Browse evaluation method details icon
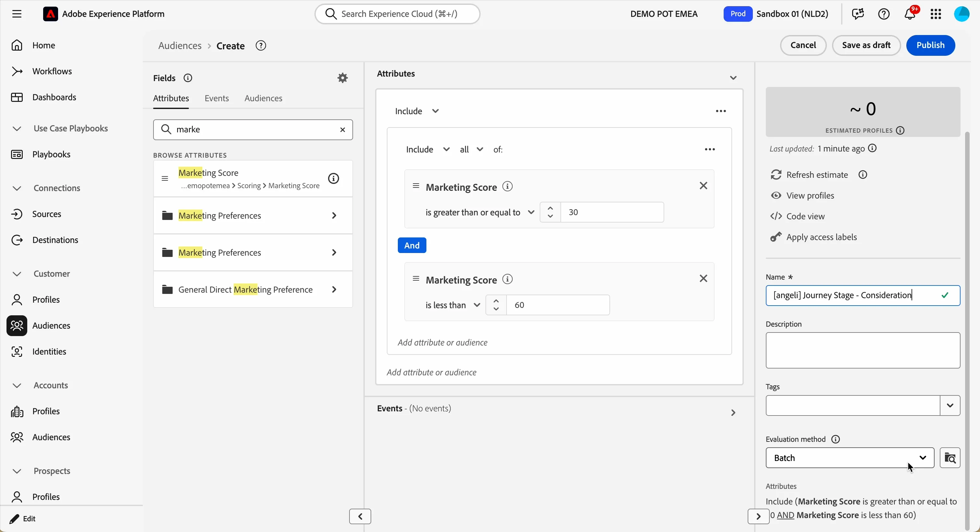Viewport: 980px width, 532px height. 950,458
